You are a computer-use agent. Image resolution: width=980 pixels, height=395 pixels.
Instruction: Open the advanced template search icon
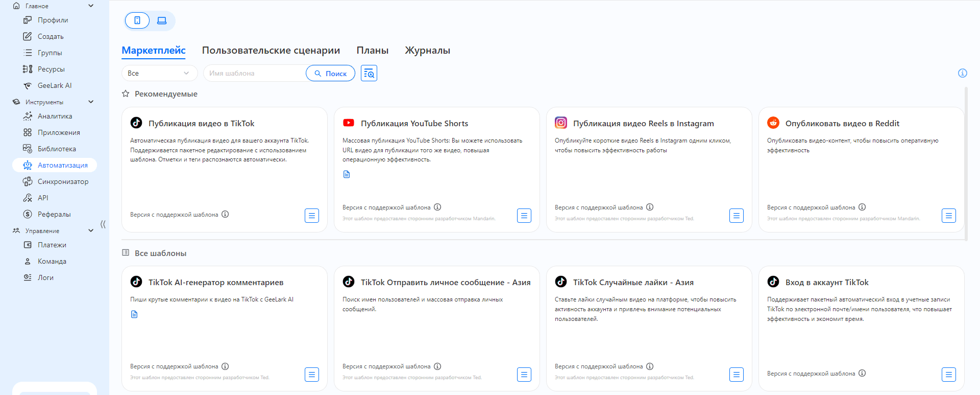click(x=369, y=73)
